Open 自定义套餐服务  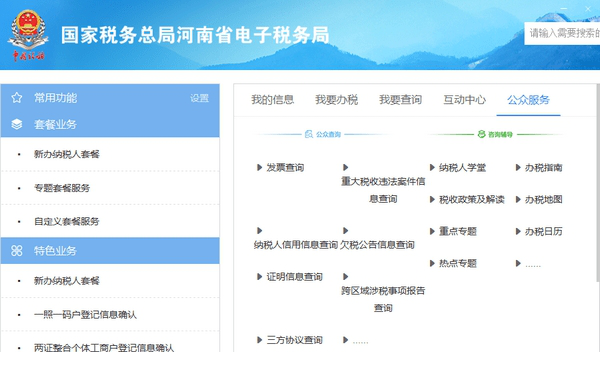[x=67, y=221]
